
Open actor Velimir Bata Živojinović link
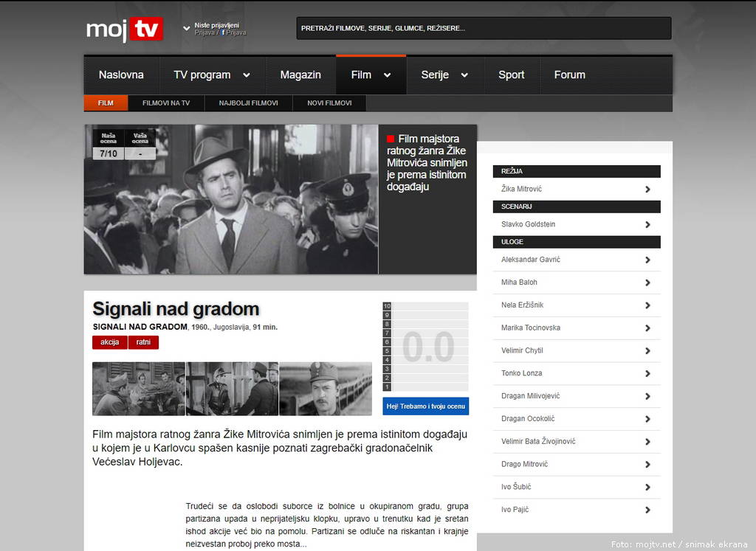point(538,441)
